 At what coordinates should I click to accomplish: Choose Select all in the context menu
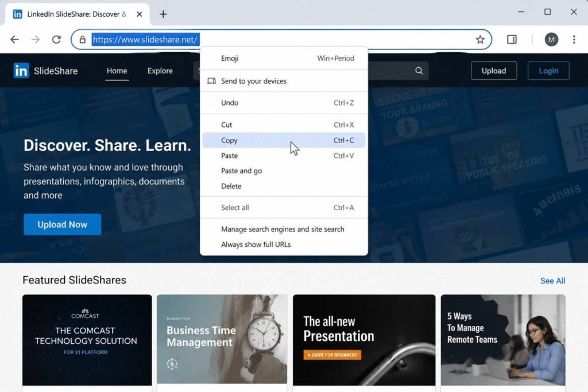(284, 208)
